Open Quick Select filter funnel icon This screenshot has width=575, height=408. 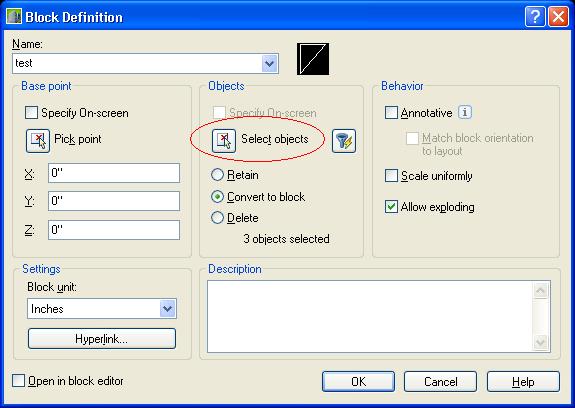pyautogui.click(x=344, y=141)
